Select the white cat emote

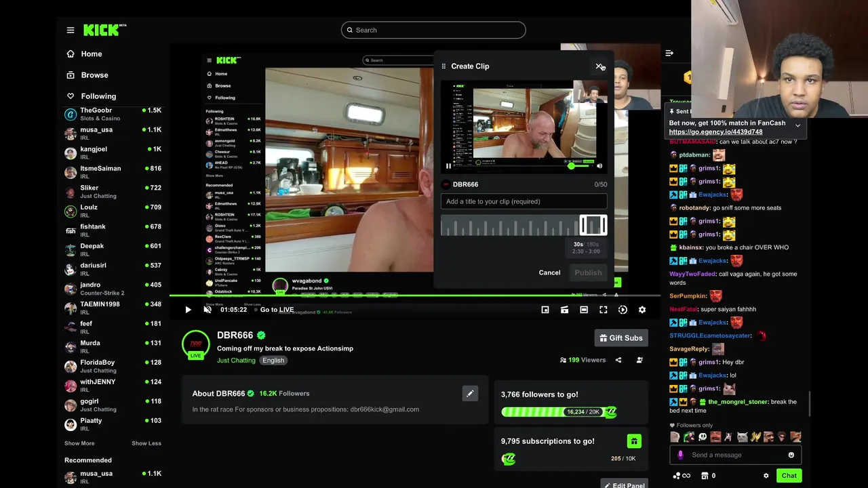pyautogui.click(x=742, y=437)
